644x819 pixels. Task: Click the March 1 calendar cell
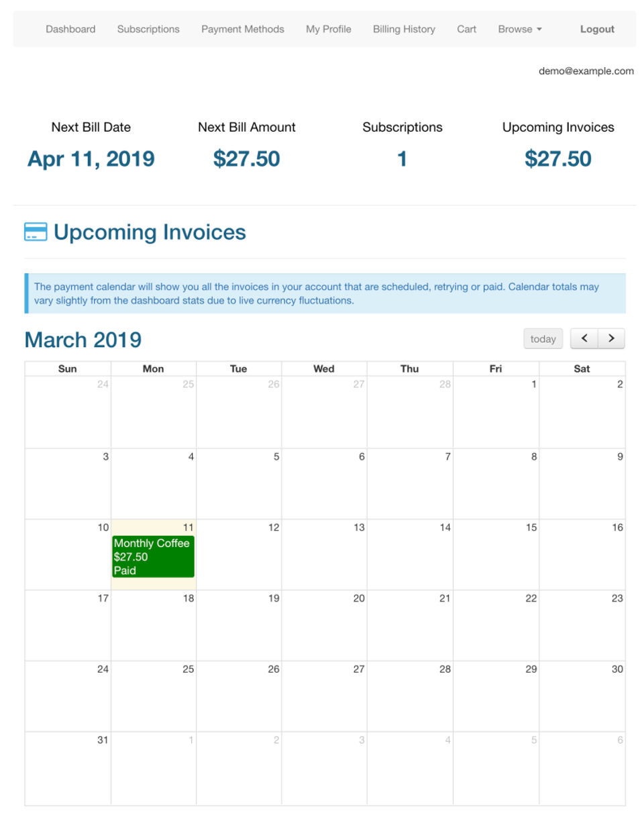click(x=496, y=412)
